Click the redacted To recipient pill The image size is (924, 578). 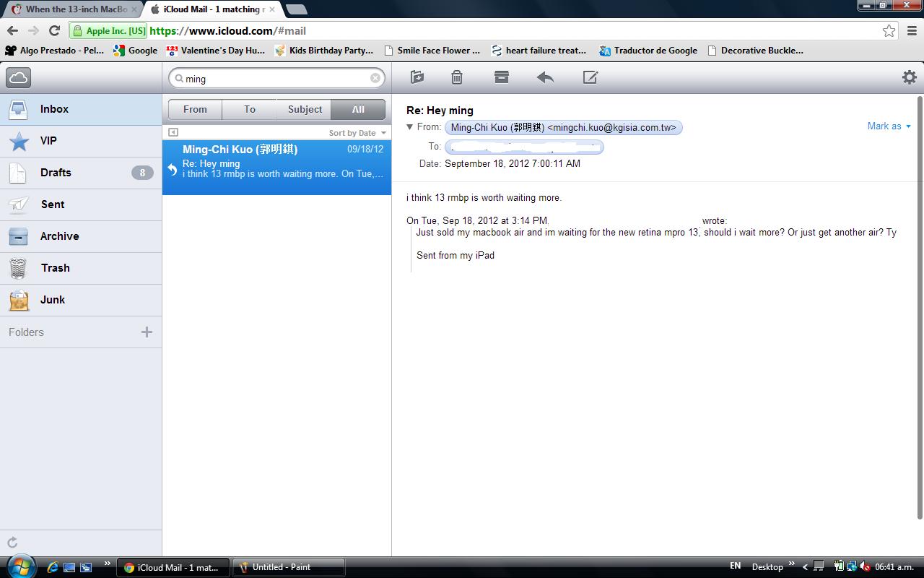coord(525,147)
